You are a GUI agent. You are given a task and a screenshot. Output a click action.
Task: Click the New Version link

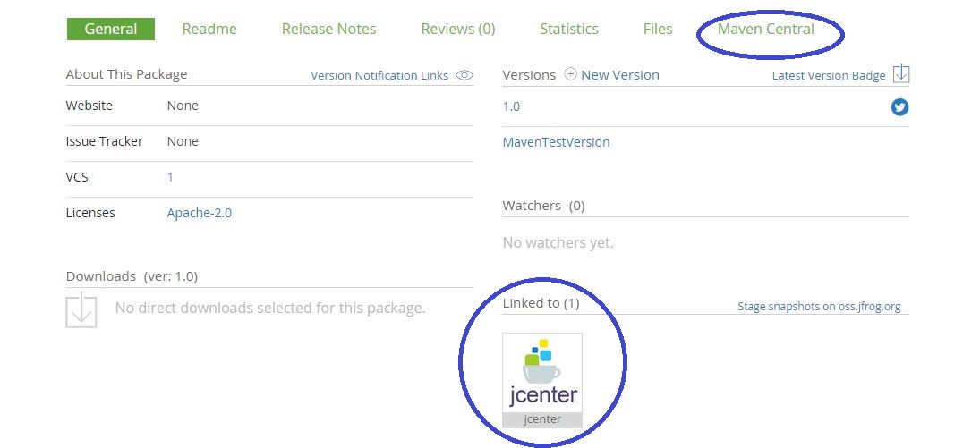[620, 75]
